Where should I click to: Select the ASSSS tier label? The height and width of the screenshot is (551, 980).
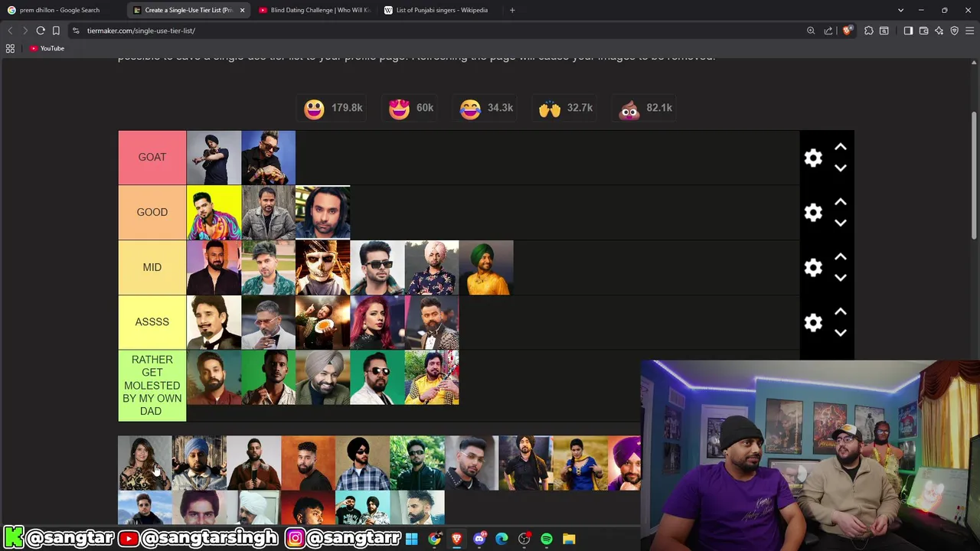tap(152, 322)
